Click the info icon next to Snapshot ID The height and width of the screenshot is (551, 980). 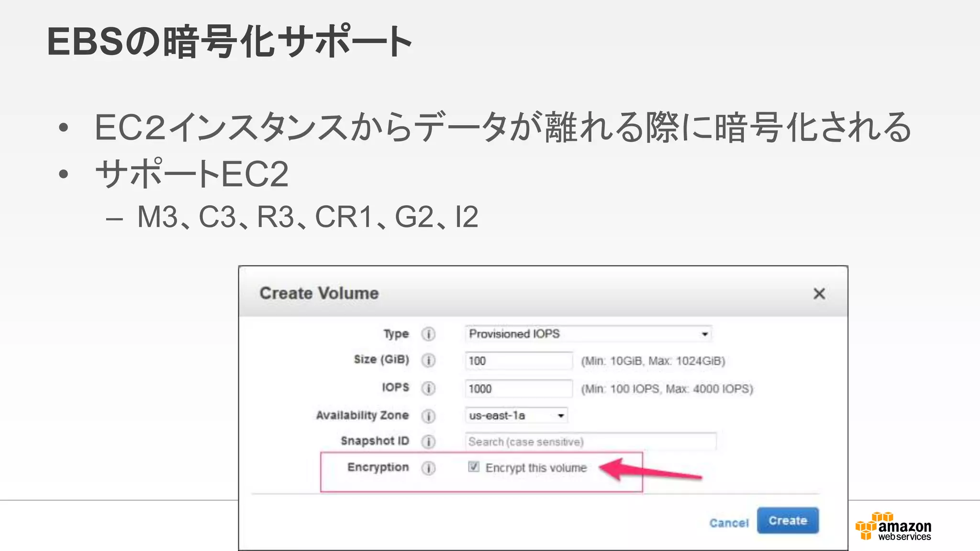pyautogui.click(x=428, y=441)
